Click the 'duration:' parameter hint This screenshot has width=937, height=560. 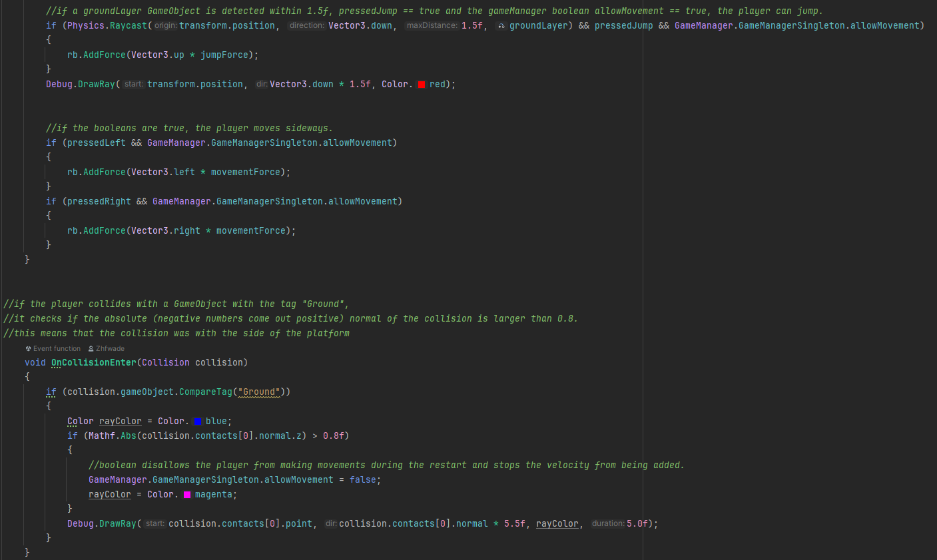pyautogui.click(x=608, y=523)
